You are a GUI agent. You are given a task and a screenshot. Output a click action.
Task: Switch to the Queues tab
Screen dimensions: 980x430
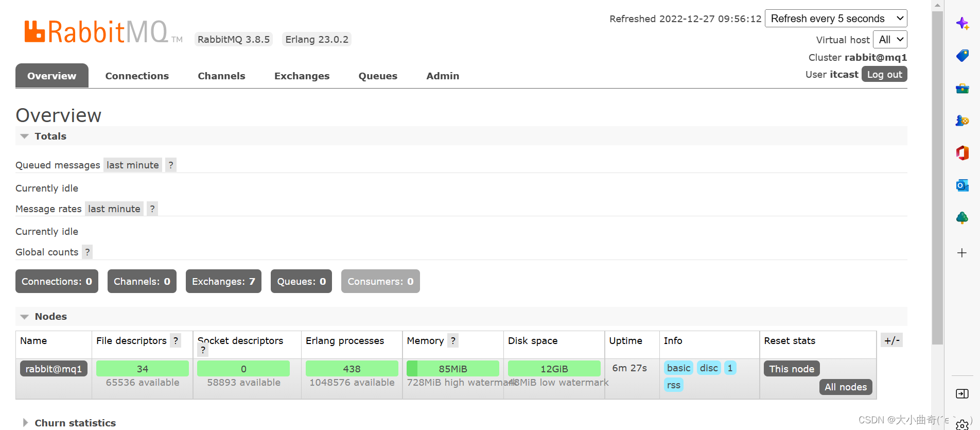(378, 76)
